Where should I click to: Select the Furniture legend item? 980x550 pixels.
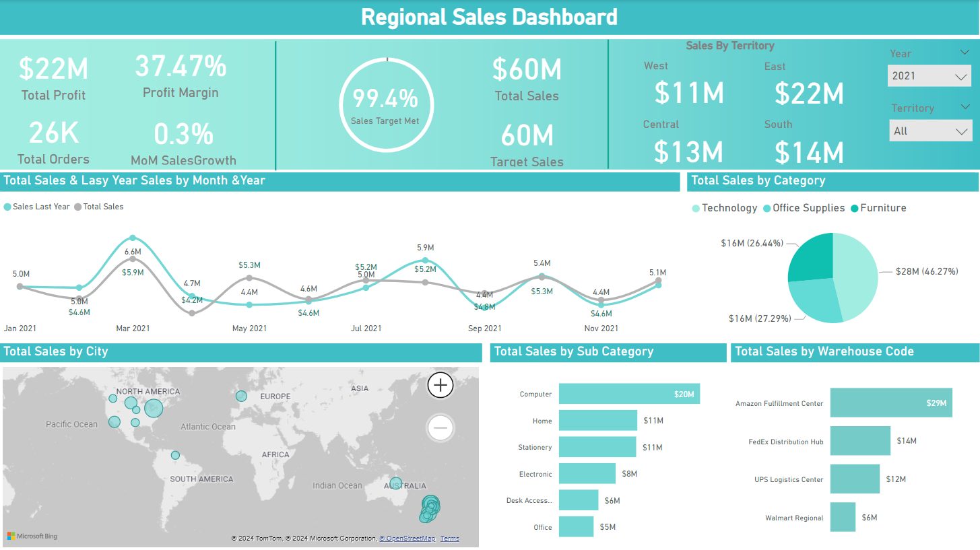(878, 208)
